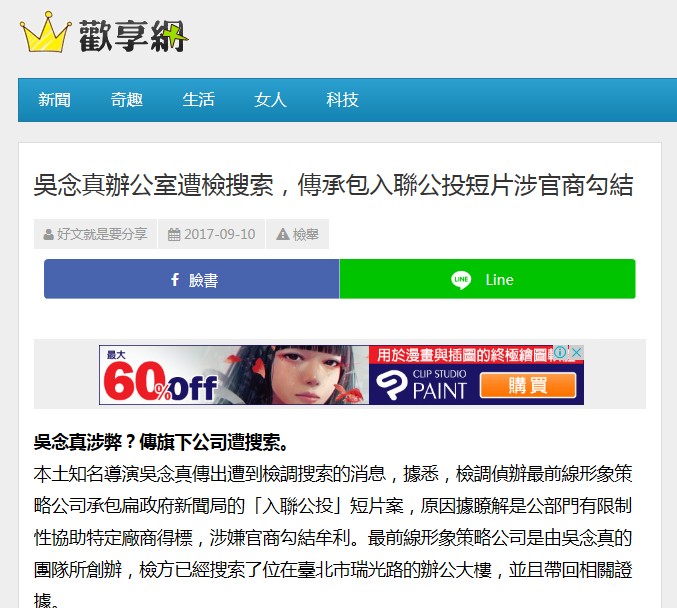
Task: Close the Clip Studio Paint ad
Action: 576,352
